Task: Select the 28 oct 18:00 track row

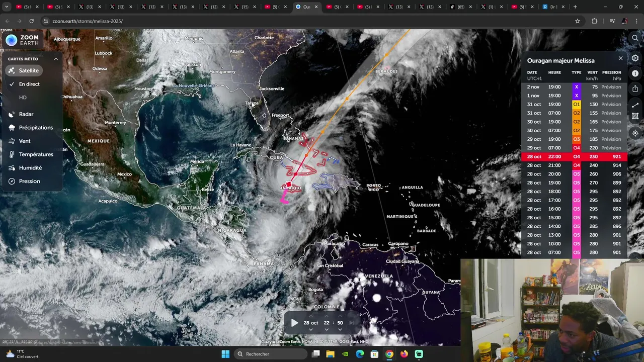Action: [574, 192]
